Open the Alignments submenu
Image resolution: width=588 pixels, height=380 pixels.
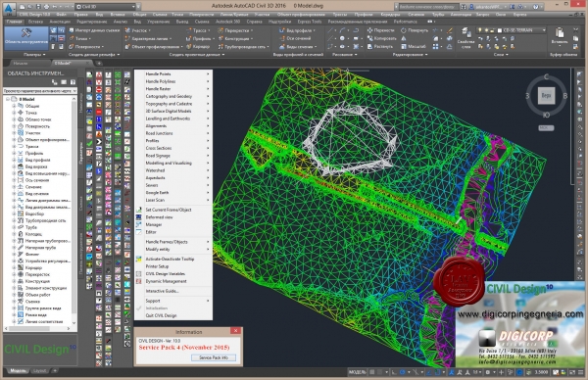coord(173,126)
